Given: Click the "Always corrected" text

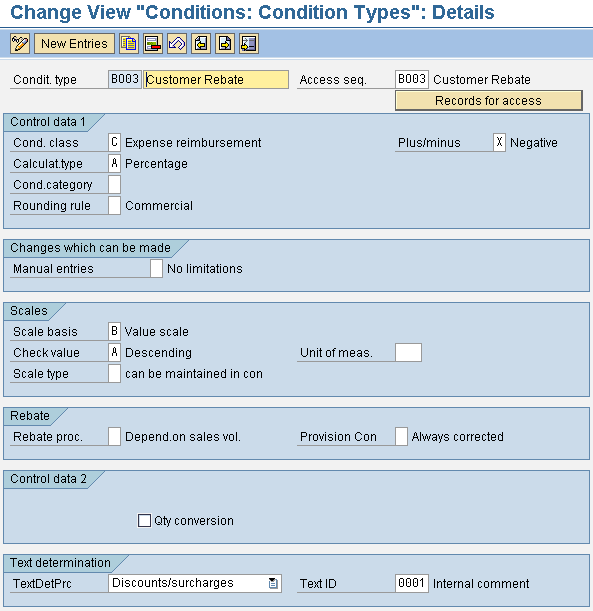Looking at the screenshot, I should pos(457,437).
